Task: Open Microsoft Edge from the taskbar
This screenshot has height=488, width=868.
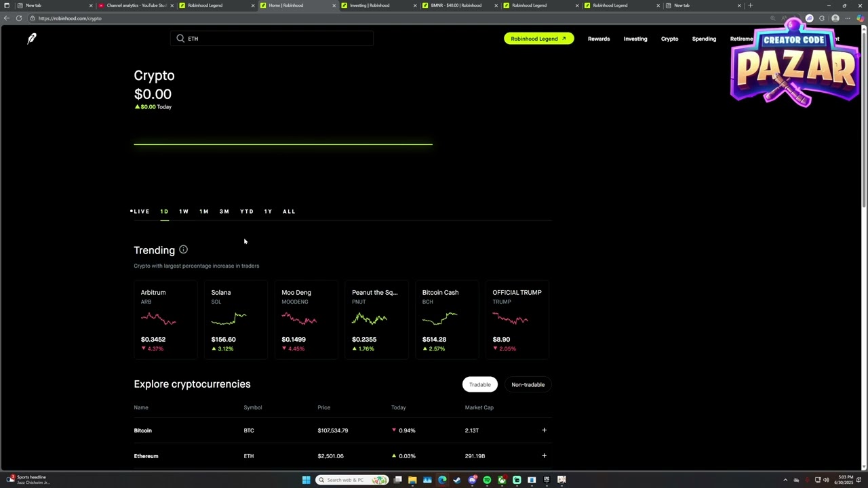Action: pyautogui.click(x=442, y=480)
